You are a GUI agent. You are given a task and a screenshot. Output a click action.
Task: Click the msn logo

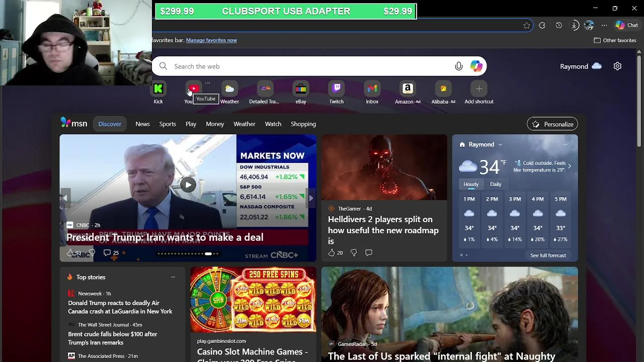point(74,123)
